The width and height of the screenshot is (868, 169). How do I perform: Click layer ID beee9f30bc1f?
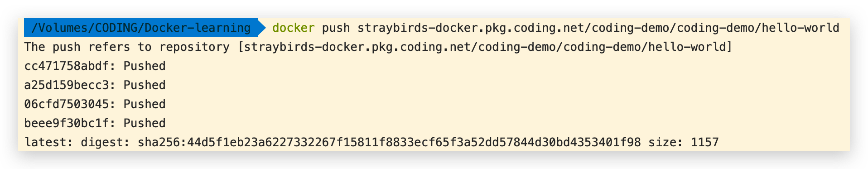(x=67, y=124)
